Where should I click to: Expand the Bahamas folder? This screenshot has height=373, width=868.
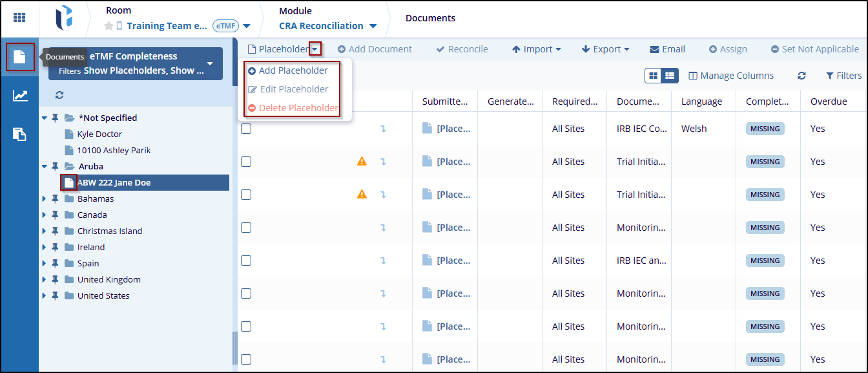coord(45,199)
